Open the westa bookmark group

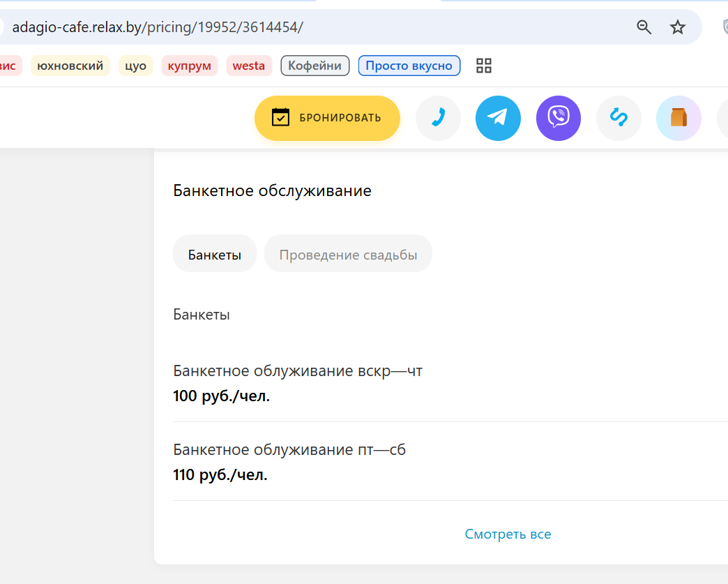pos(249,66)
